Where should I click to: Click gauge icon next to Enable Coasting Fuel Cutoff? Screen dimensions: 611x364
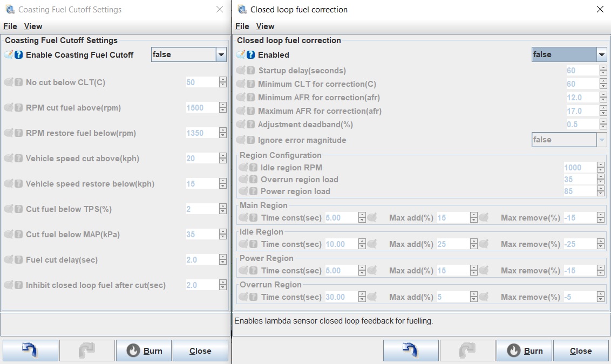coord(9,55)
